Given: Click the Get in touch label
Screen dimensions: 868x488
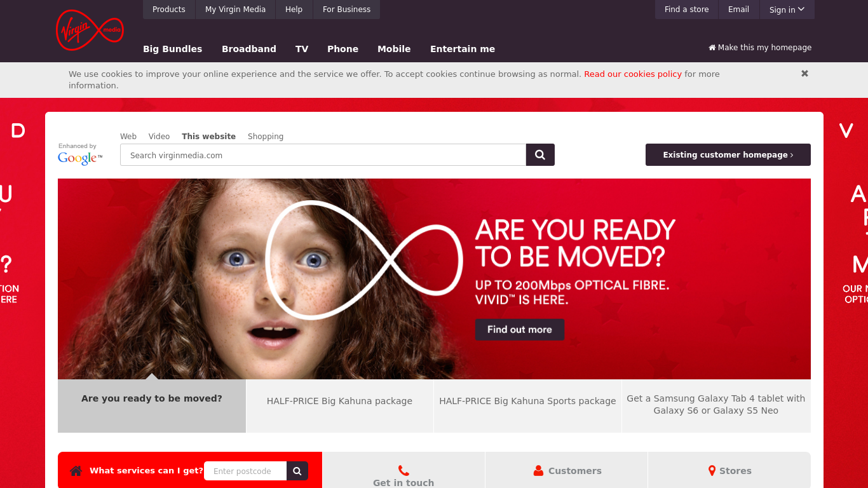Looking at the screenshot, I should click(x=403, y=483).
